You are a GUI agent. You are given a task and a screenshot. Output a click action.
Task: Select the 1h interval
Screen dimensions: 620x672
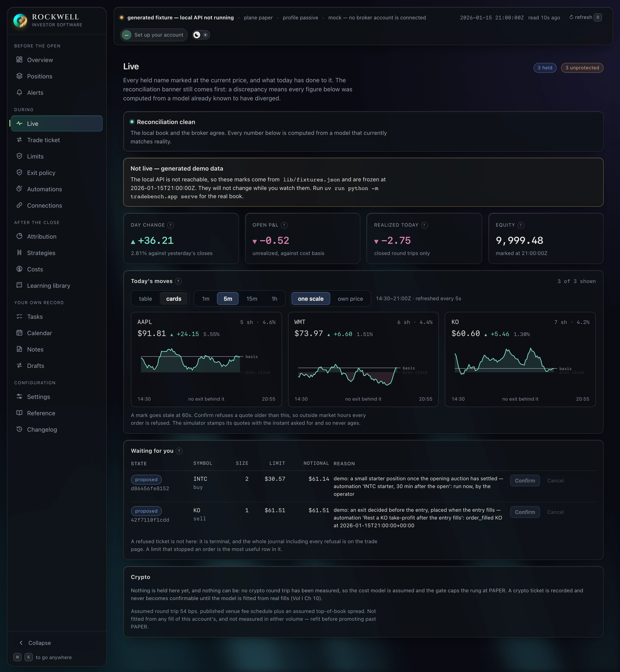point(274,299)
